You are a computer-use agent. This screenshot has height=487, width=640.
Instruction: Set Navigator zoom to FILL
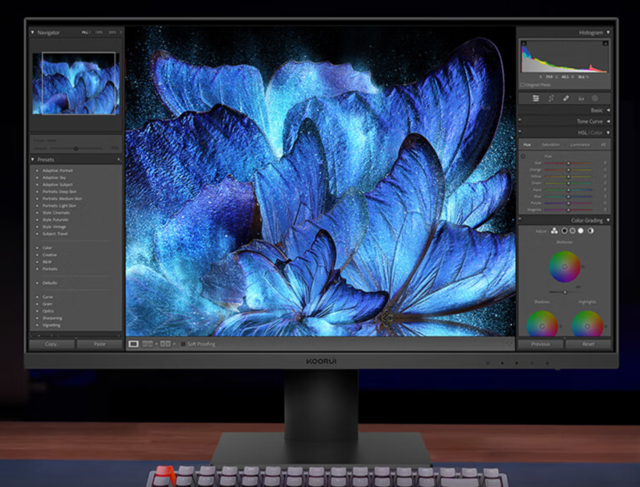pos(85,32)
